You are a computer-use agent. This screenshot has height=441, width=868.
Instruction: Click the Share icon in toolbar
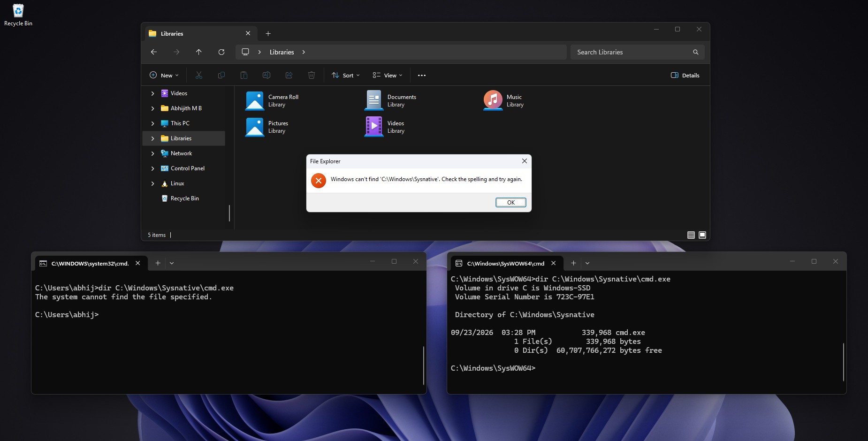pyautogui.click(x=289, y=75)
